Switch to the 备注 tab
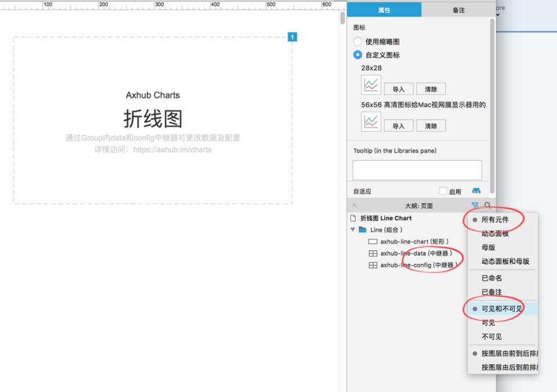The height and width of the screenshot is (392, 557). point(458,10)
